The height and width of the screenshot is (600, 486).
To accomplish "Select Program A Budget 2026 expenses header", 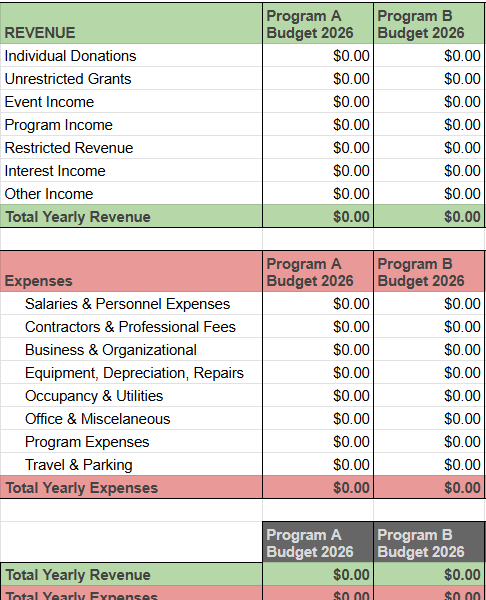I will [x=318, y=271].
